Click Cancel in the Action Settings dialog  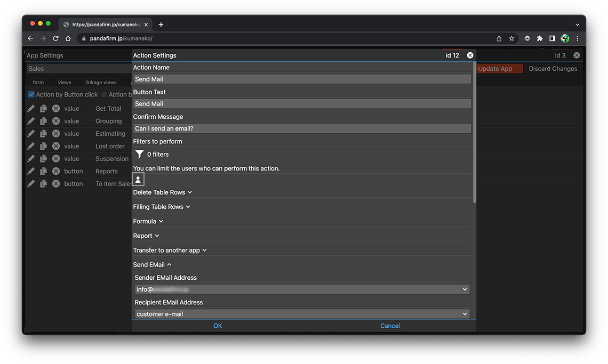click(390, 326)
